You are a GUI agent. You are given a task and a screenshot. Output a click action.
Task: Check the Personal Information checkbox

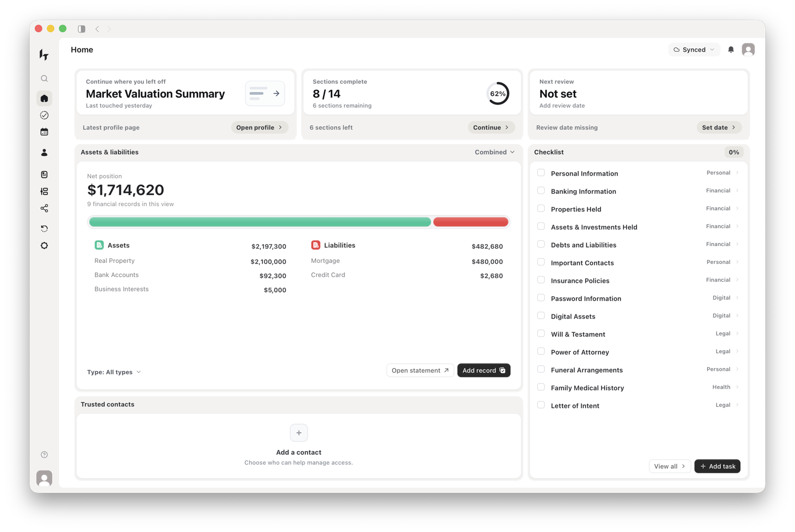(541, 172)
